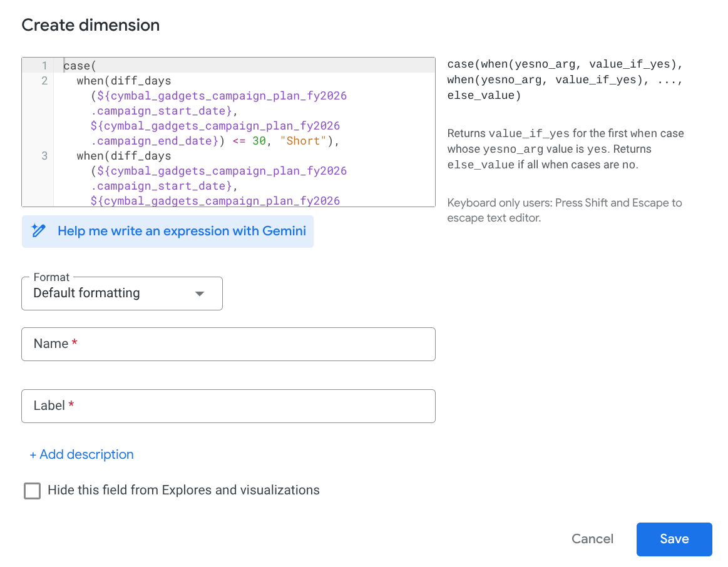Select the Format combo box
The width and height of the screenshot is (728, 567).
[122, 294]
